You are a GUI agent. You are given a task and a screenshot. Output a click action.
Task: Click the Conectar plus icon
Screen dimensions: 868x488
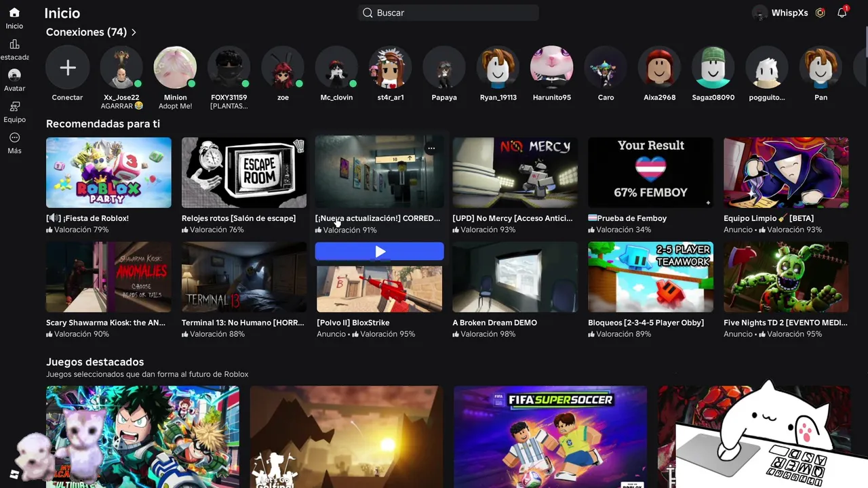click(x=67, y=68)
